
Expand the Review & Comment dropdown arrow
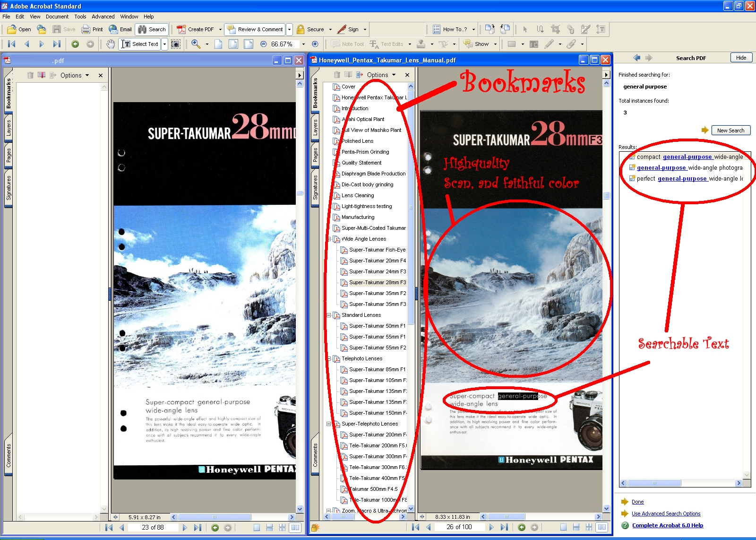point(289,29)
